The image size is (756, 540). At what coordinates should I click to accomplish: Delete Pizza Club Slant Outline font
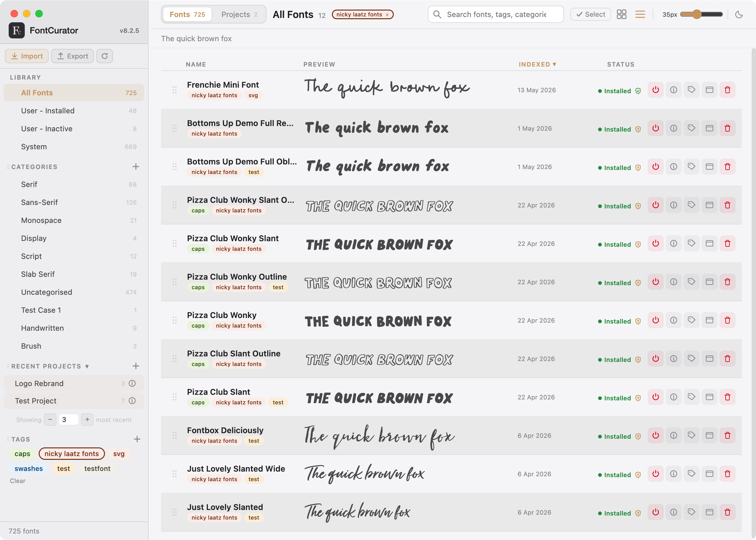pos(727,359)
